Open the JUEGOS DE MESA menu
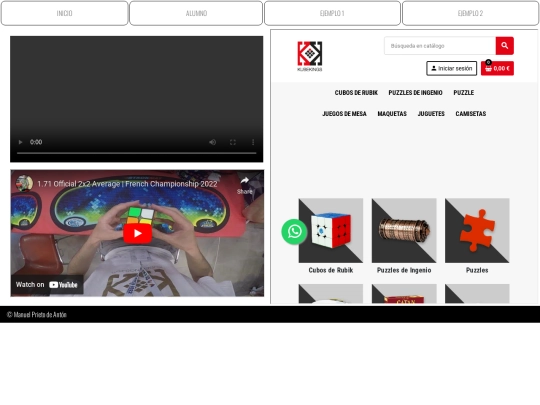540x405 pixels. [x=344, y=114]
